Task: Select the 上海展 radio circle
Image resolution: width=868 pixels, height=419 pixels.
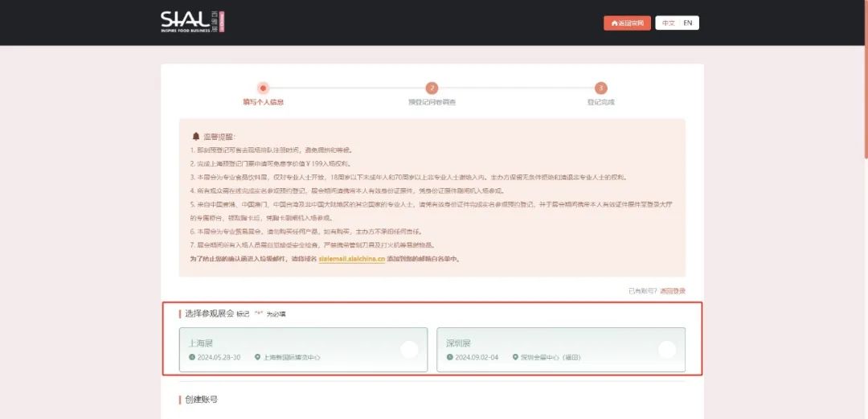Action: pyautogui.click(x=409, y=349)
